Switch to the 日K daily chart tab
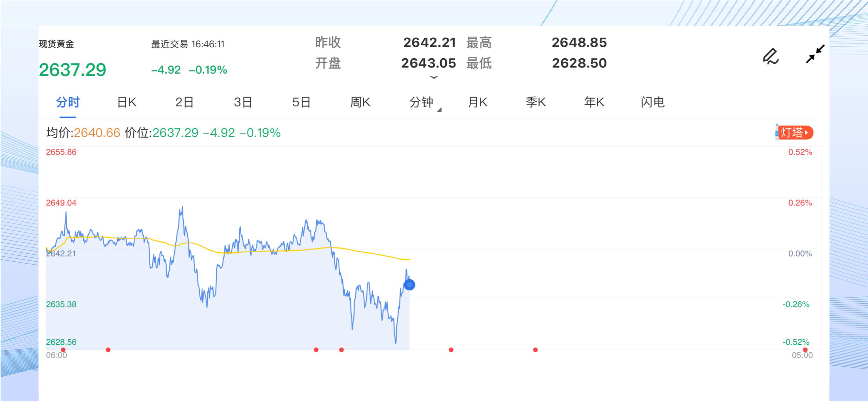The image size is (868, 401). click(127, 102)
